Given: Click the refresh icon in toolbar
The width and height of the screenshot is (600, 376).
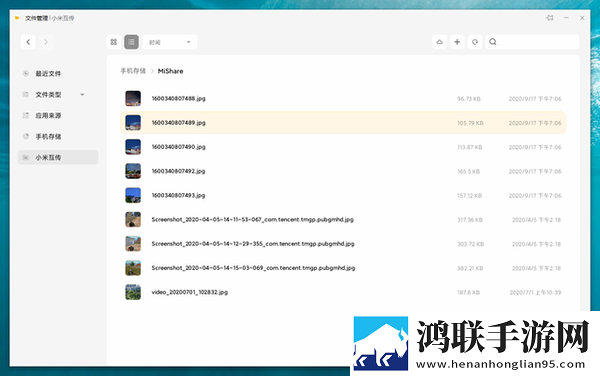Looking at the screenshot, I should point(475,42).
